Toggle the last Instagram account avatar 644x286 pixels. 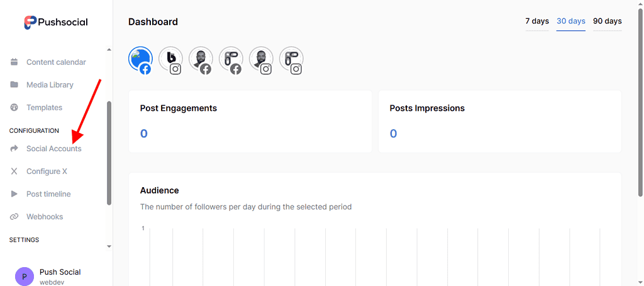(x=291, y=59)
